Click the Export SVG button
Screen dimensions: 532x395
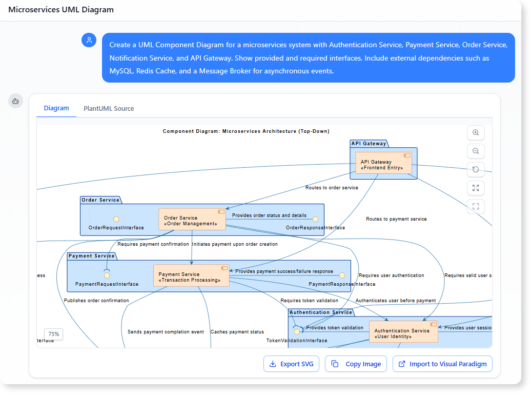pos(291,364)
